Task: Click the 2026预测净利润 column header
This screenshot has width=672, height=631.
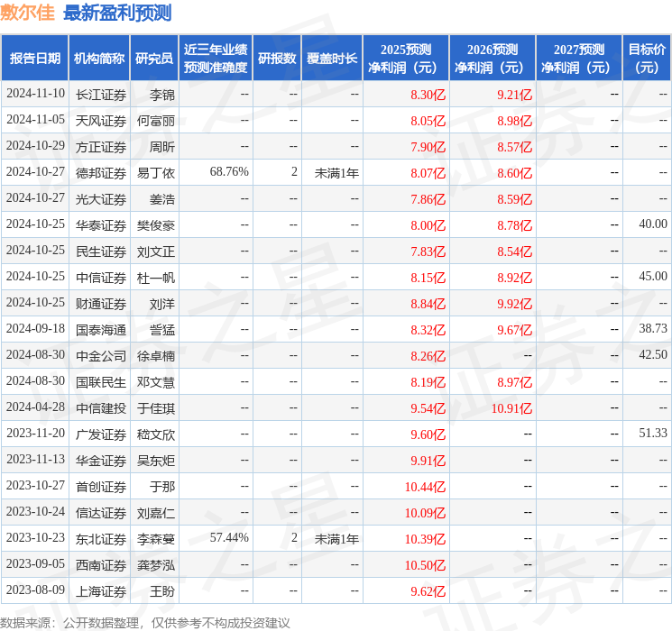Action: [492, 59]
